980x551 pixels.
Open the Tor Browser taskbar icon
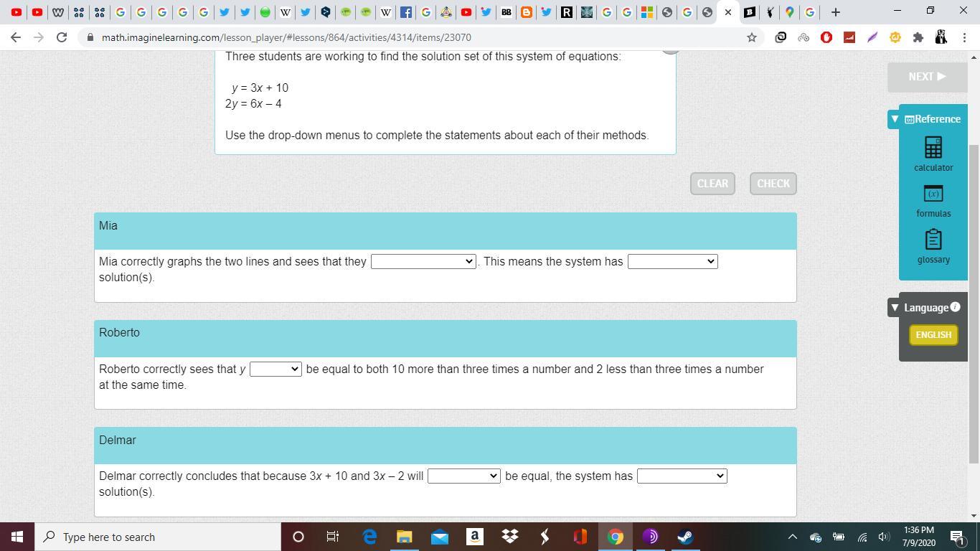651,537
